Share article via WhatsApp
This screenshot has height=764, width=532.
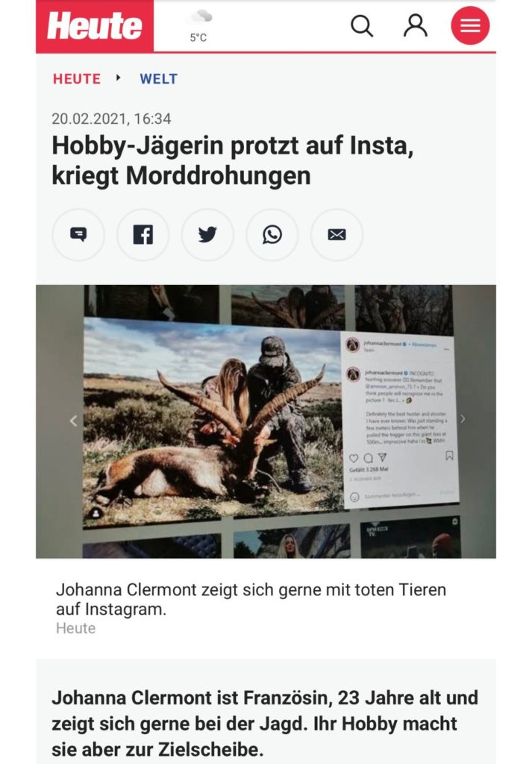pos(272,234)
